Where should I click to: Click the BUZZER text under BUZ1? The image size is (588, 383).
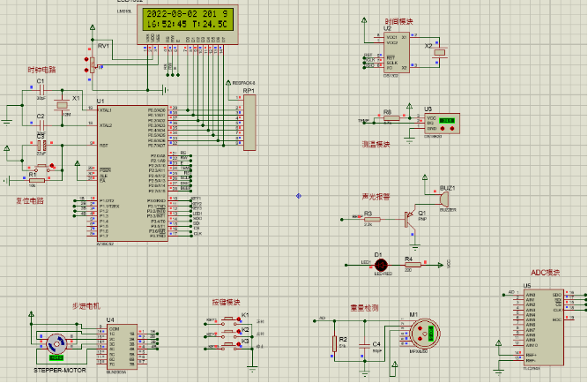click(x=448, y=210)
